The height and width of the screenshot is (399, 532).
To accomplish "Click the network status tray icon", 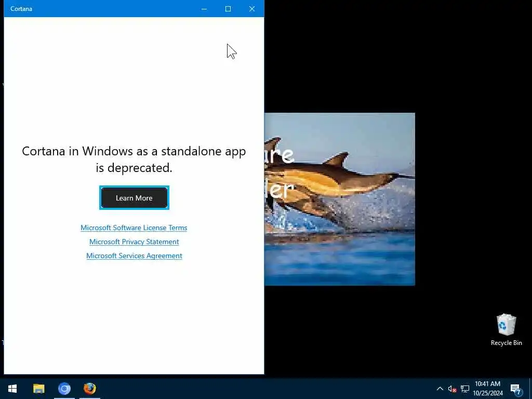I will [465, 389].
